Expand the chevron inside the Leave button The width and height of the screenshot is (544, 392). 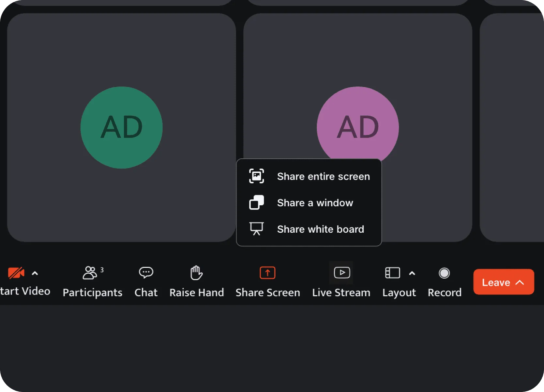[x=520, y=282]
